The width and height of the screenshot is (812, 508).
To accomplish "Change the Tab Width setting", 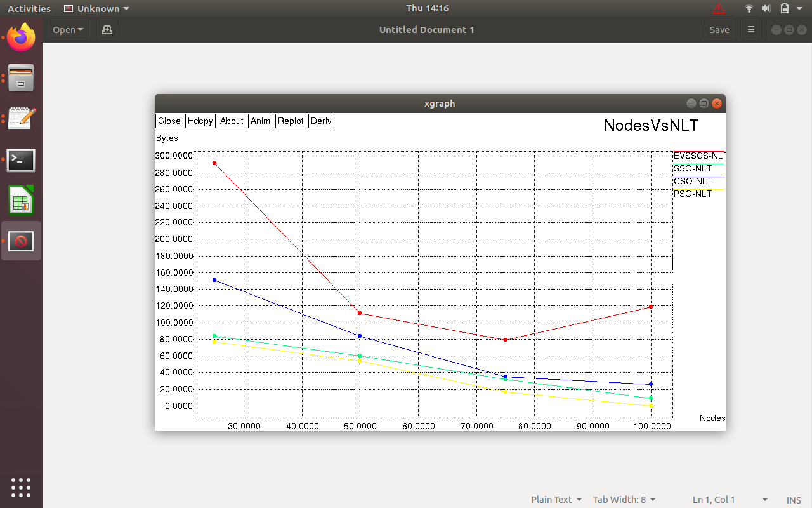I will (x=624, y=500).
